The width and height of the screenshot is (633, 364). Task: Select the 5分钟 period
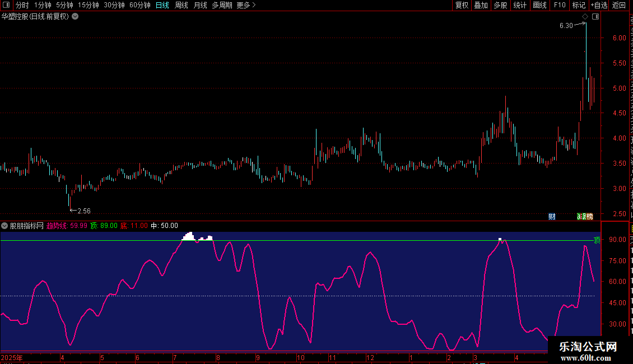click(x=64, y=5)
